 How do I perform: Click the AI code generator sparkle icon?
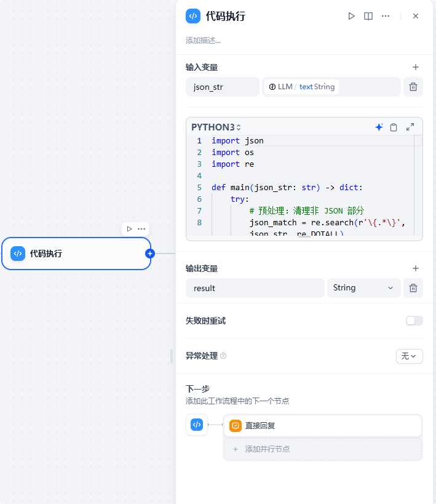(x=379, y=127)
